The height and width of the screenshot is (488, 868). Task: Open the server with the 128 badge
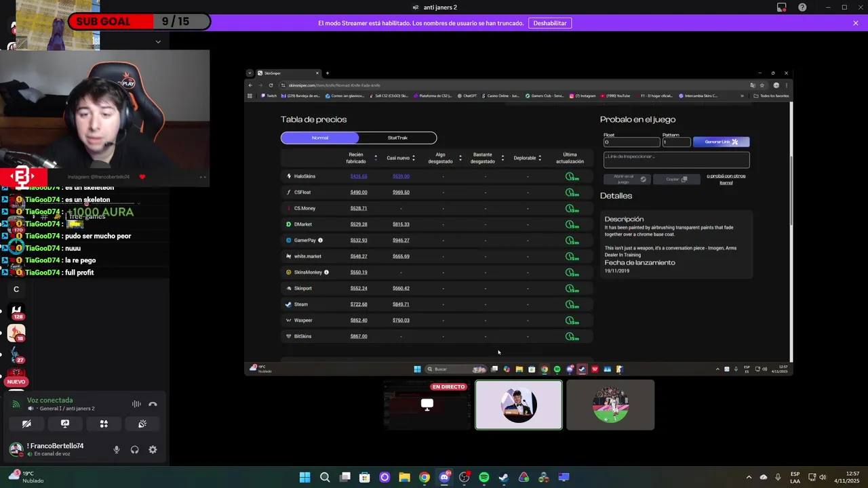[x=16, y=312]
